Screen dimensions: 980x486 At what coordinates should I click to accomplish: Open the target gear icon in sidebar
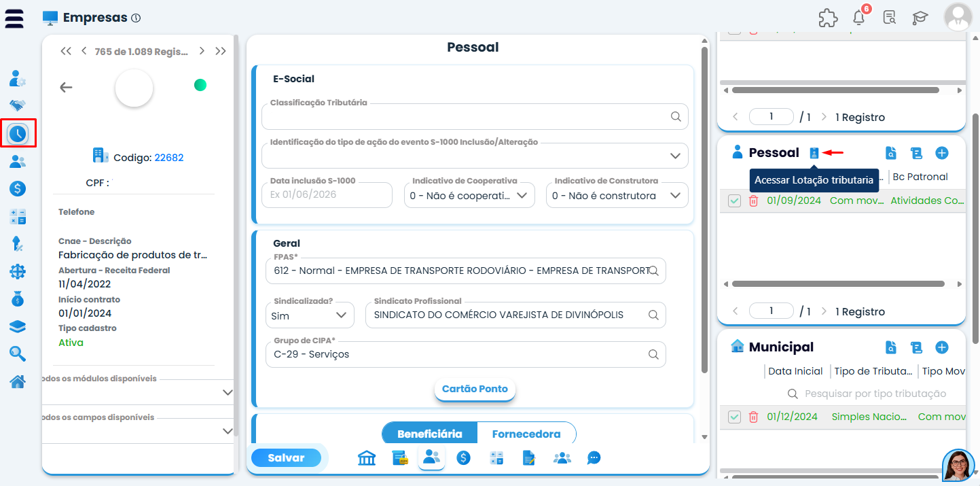tap(18, 272)
